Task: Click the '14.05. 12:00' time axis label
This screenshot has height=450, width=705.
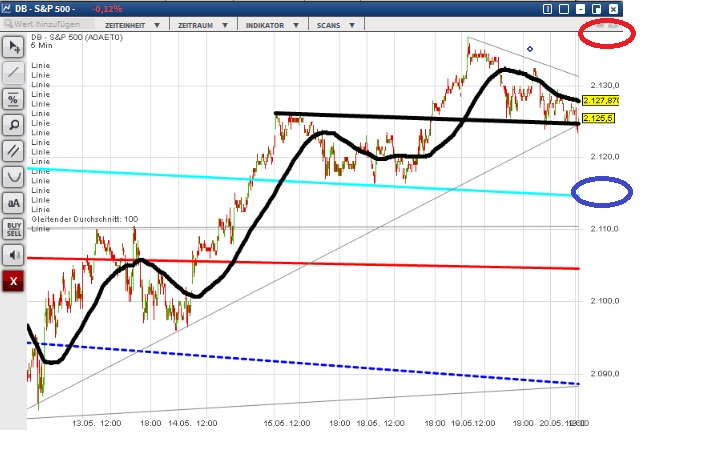Action: click(x=193, y=423)
